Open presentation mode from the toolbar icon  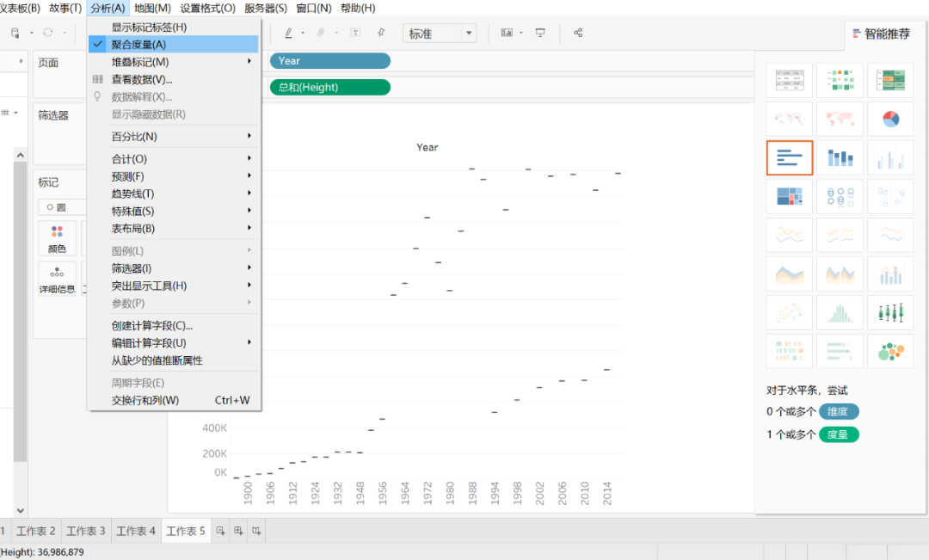coord(540,33)
